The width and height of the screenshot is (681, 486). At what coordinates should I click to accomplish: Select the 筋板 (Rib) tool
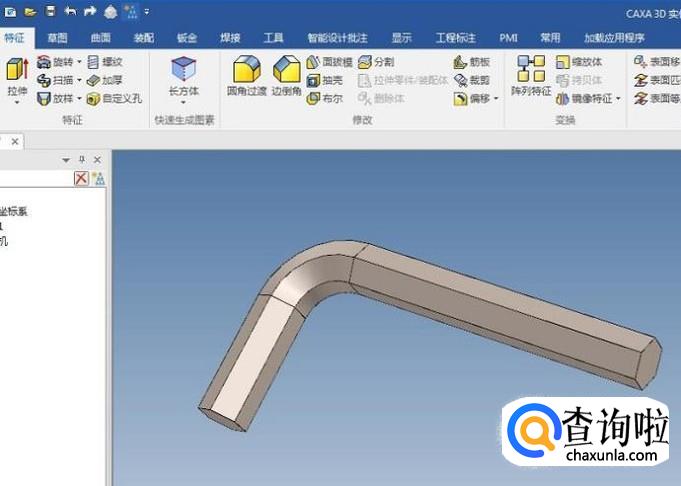point(472,62)
